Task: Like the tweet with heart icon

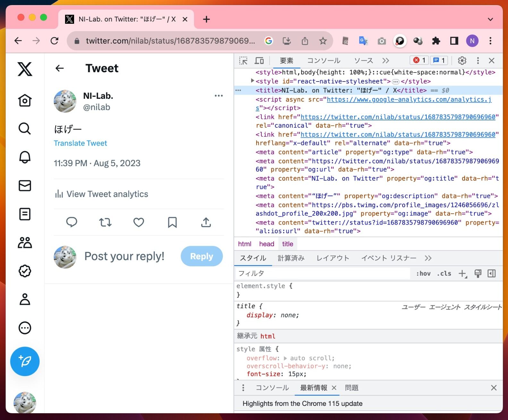Action: point(139,222)
